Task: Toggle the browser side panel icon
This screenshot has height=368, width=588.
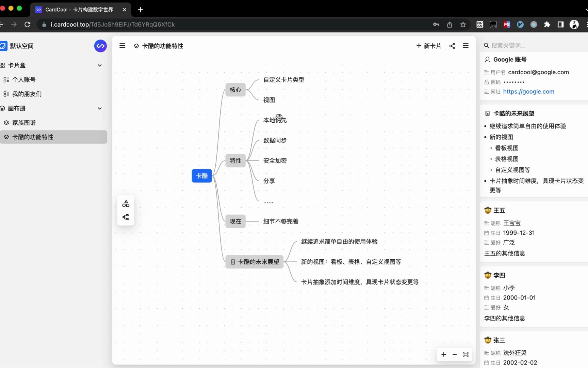Action: coord(560,25)
